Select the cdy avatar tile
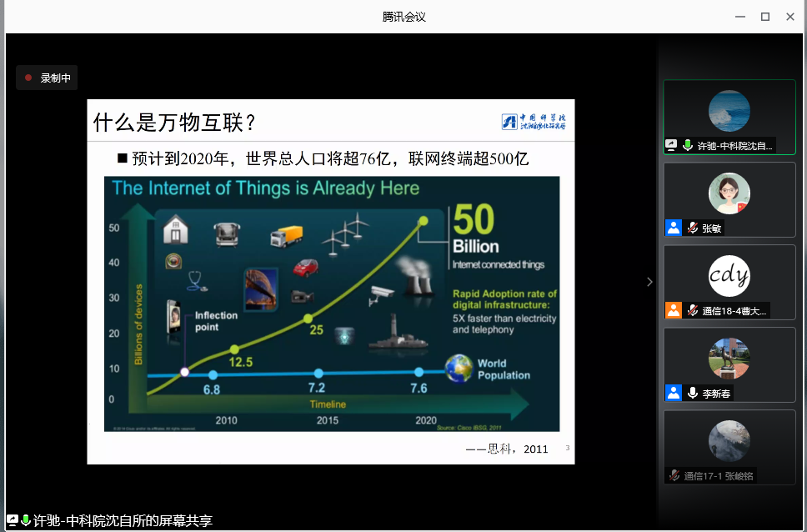The image size is (807, 532). pyautogui.click(x=729, y=276)
